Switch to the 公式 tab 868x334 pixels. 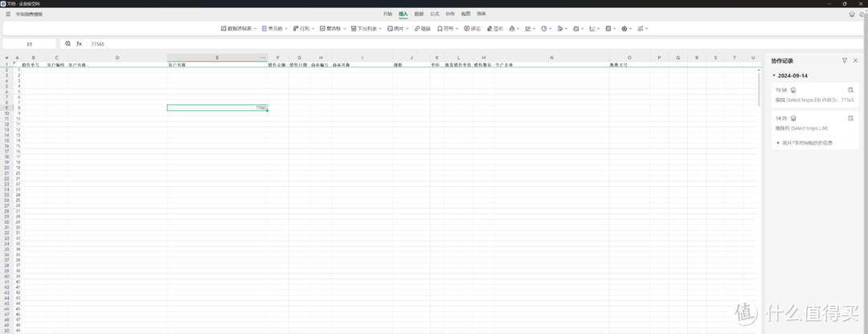(435, 14)
